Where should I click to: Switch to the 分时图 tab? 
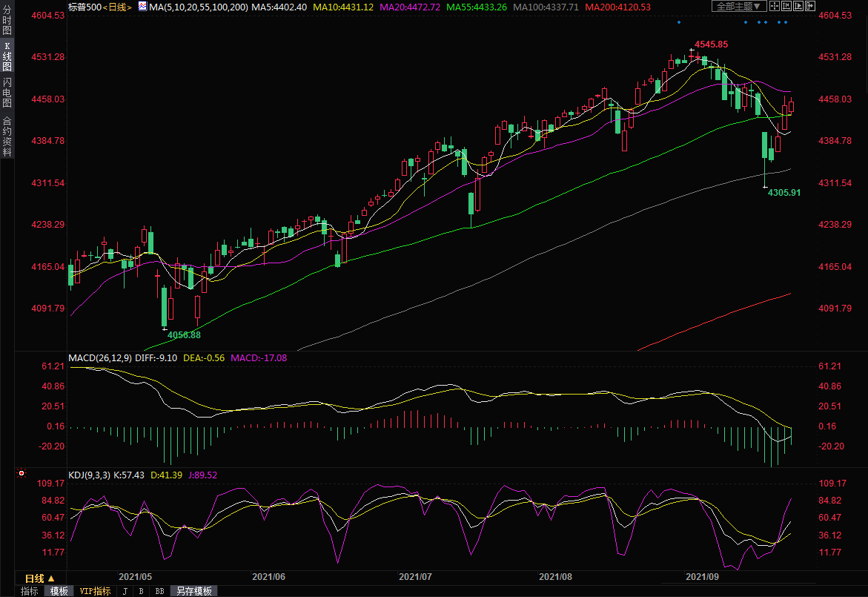coord(7,24)
